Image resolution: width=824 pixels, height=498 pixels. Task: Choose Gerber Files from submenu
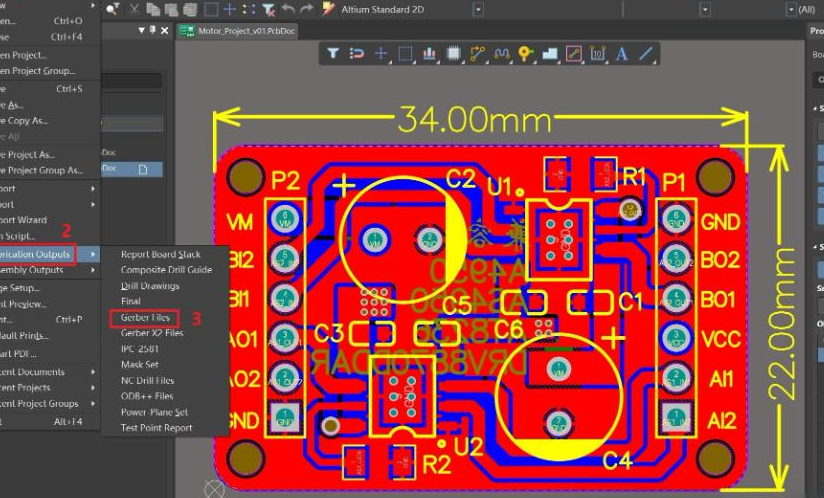point(144,318)
